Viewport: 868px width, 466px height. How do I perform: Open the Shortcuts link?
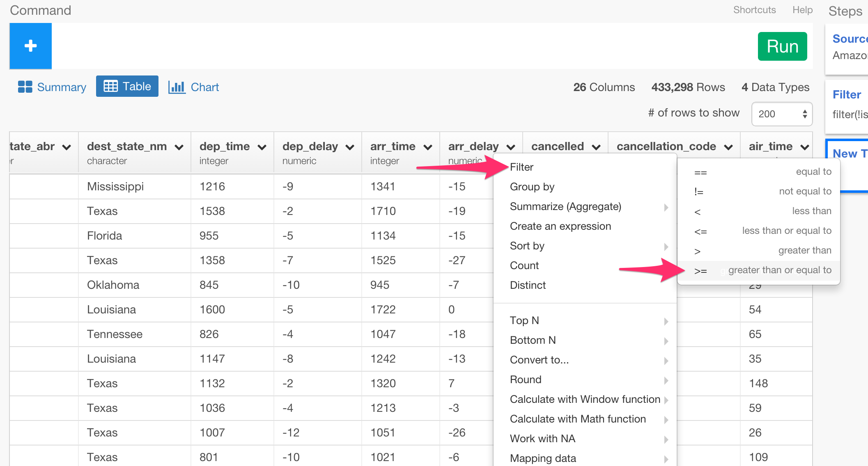pyautogui.click(x=754, y=10)
